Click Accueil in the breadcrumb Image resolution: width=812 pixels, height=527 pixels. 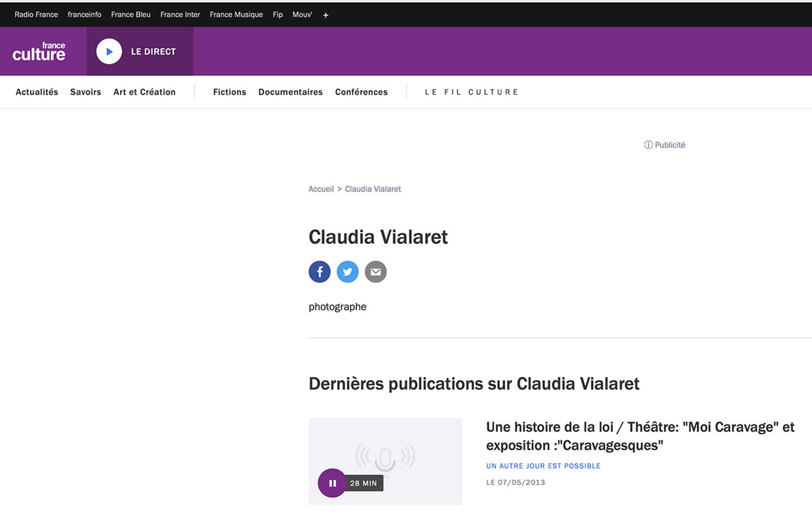pyautogui.click(x=321, y=189)
